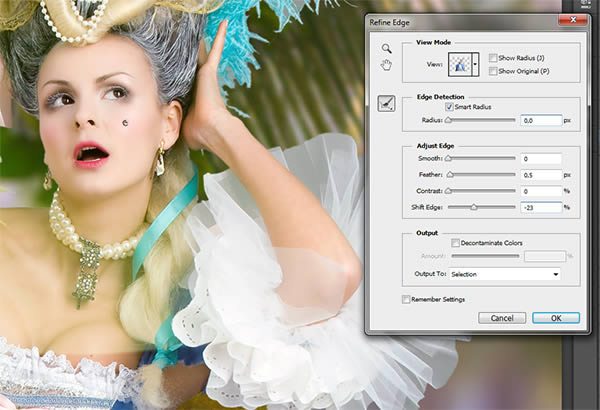
Task: Close the Refine Edge dialog
Action: pyautogui.click(x=573, y=20)
